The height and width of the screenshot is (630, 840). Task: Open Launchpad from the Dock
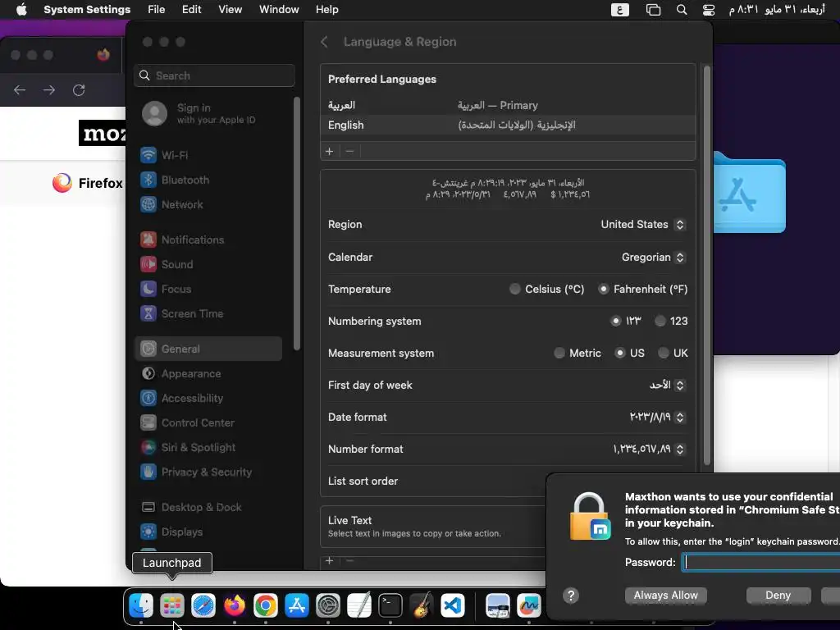(172, 606)
